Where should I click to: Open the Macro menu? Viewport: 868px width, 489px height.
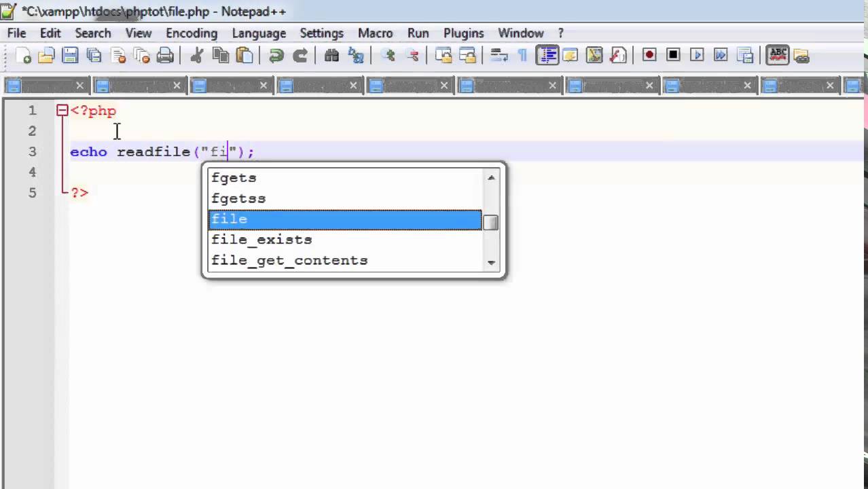pyautogui.click(x=376, y=33)
